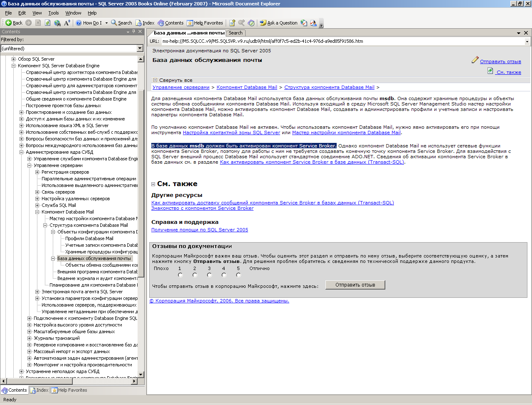The width and height of the screenshot is (532, 405).
Task: Open the Window menu
Action: [74, 13]
